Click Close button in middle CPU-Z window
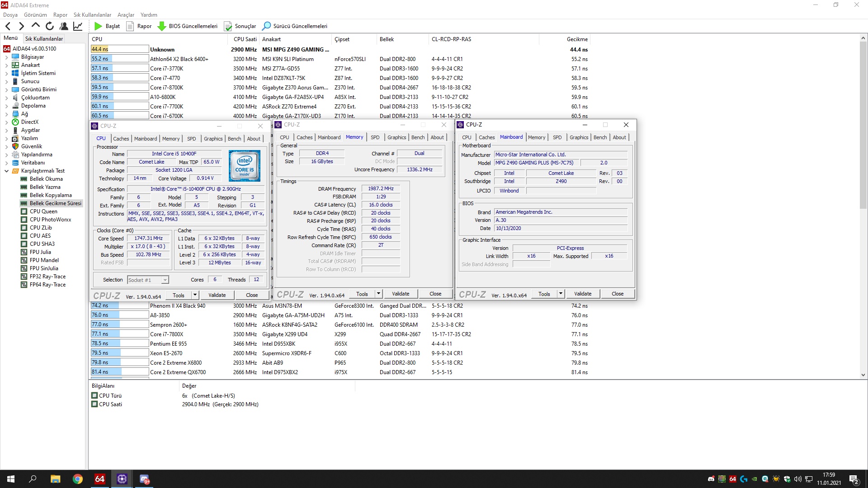This screenshot has height=488, width=868. (435, 294)
